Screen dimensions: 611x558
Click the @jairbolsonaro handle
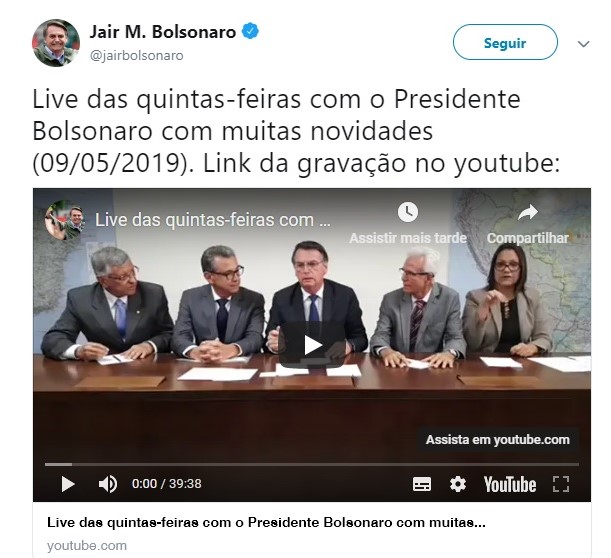(136, 56)
